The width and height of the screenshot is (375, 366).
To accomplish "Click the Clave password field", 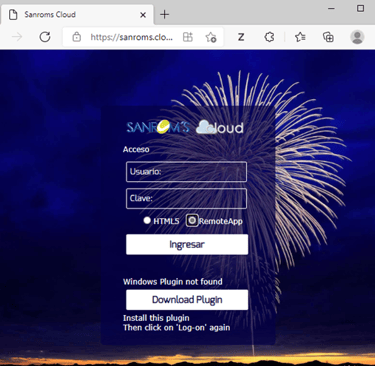I will (x=186, y=198).
